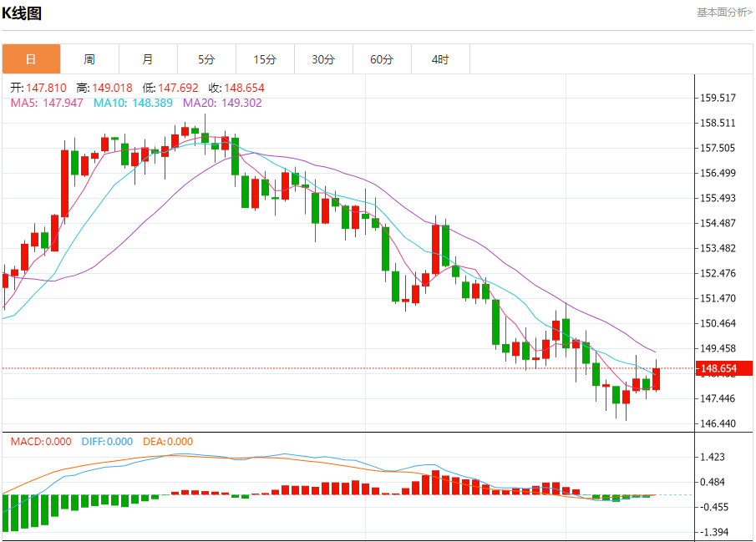
Task: Click the 155.493 price axis label
Action: 718,198
